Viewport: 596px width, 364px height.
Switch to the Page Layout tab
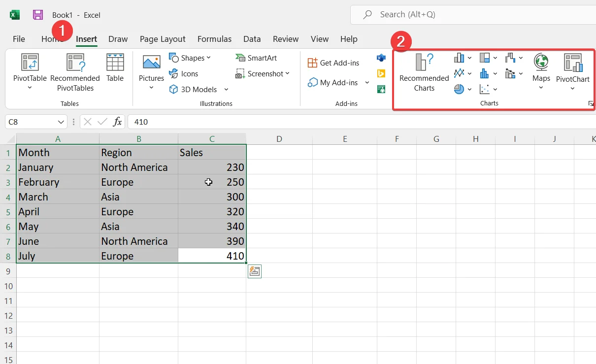tap(163, 39)
